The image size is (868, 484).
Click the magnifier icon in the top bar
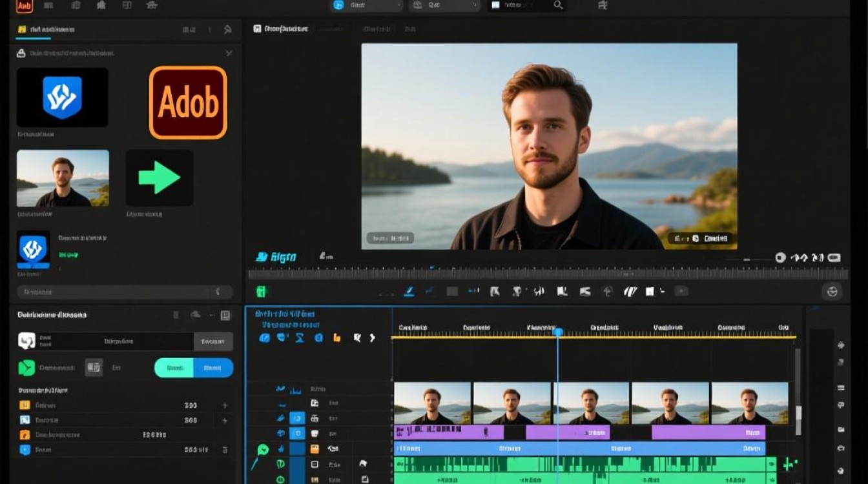tap(558, 5)
